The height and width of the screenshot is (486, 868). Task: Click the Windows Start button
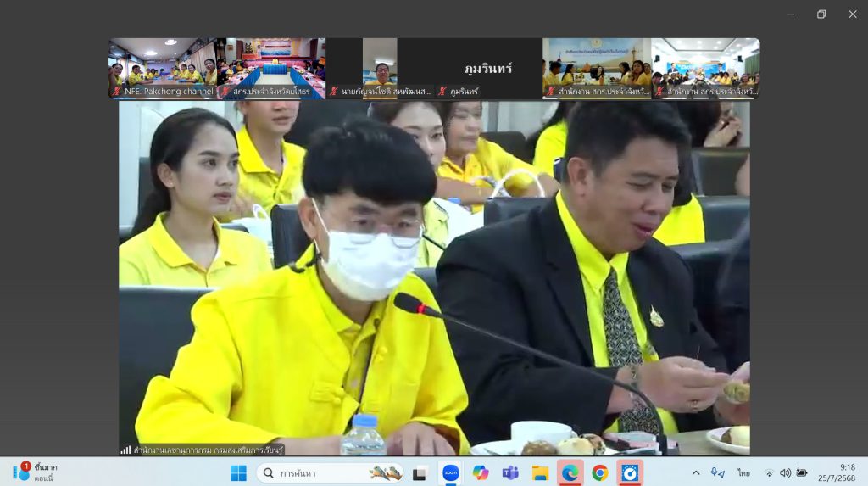coord(238,472)
